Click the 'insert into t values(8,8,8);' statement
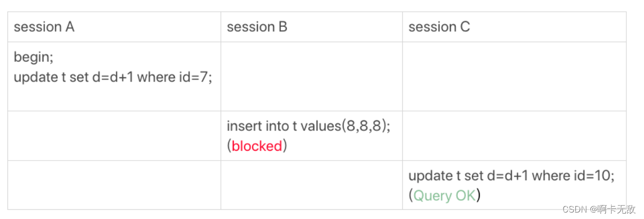 pos(308,126)
